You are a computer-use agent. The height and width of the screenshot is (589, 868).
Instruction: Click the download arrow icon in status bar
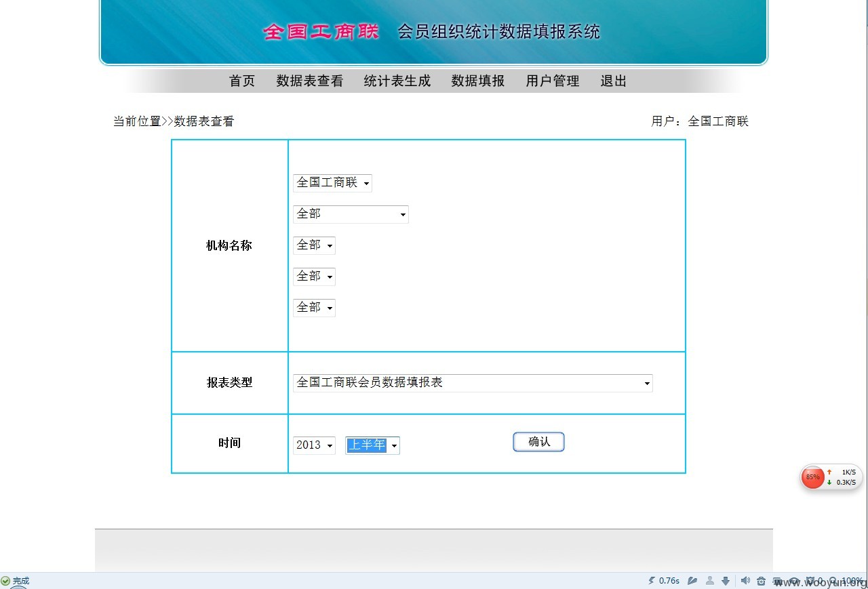click(726, 581)
